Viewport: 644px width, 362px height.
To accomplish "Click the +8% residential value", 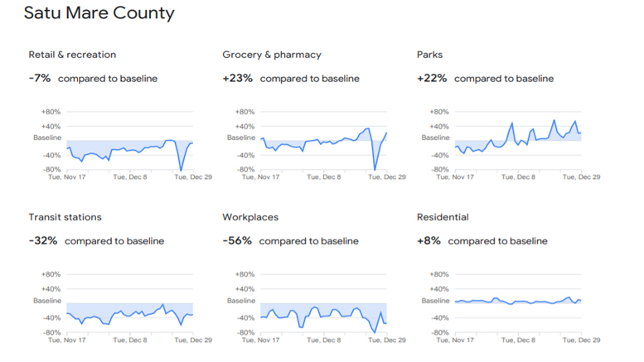I will pos(429,241).
